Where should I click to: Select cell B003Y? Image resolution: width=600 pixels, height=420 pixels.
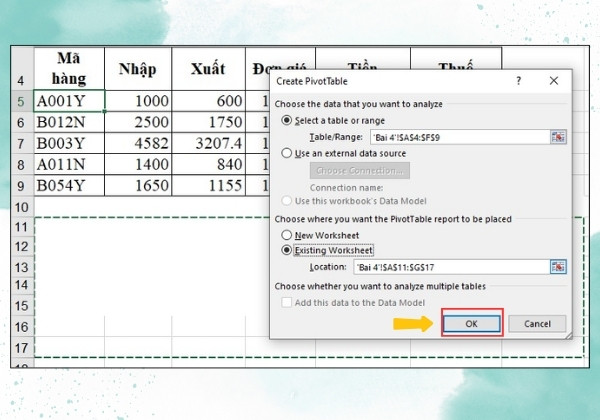click(x=69, y=143)
